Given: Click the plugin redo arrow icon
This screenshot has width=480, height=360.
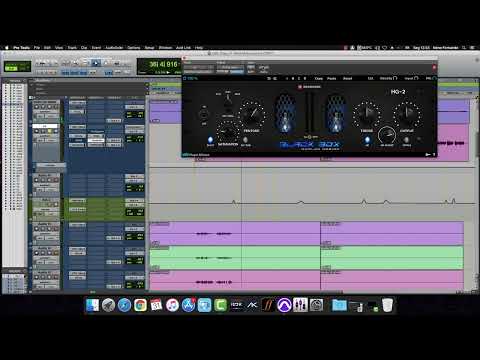Looking at the screenshot, I should tap(275, 78).
